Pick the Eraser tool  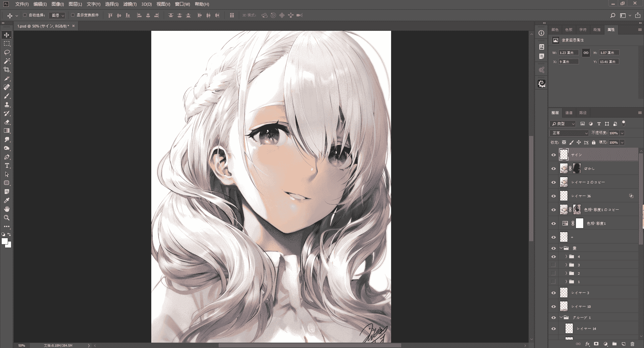[x=7, y=122]
